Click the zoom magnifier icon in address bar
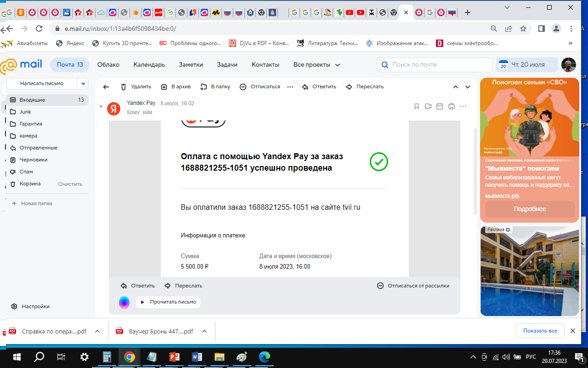Screen dimensions: 588x368 click(494, 29)
